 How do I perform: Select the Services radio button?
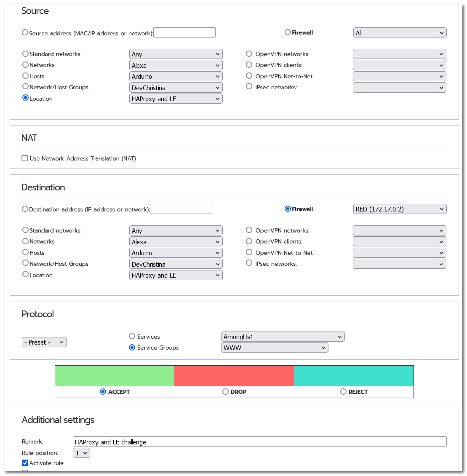[132, 336]
